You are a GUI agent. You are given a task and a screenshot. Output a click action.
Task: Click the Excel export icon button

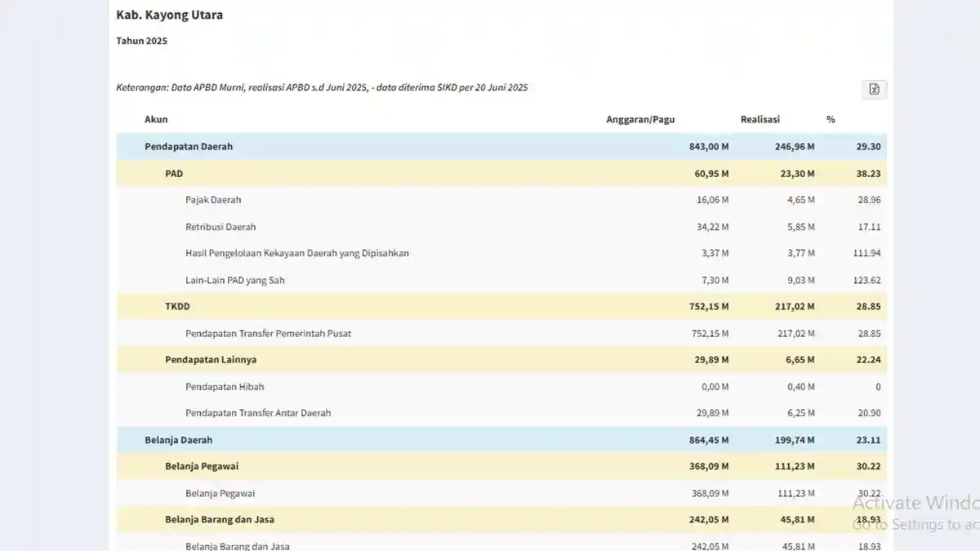coord(874,90)
